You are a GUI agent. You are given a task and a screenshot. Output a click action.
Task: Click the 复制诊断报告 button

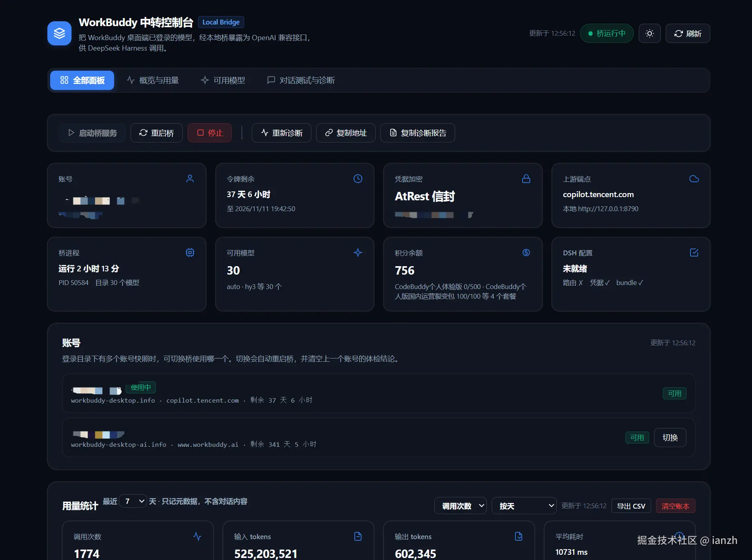418,133
